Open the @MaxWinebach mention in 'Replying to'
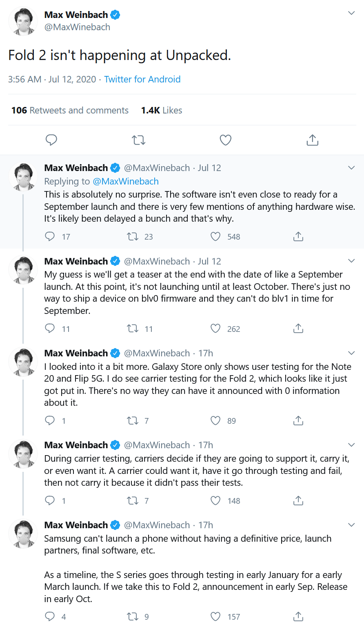364x627 pixels. [x=126, y=181]
